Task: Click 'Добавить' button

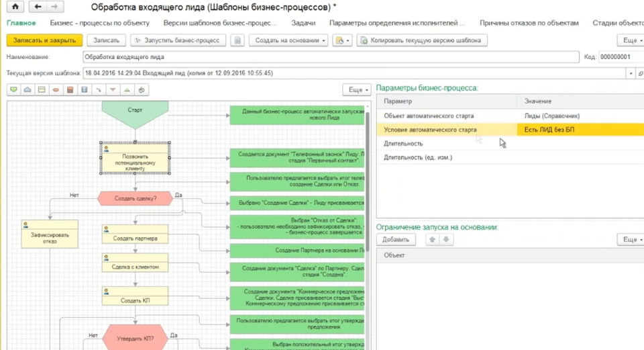Action: click(x=396, y=239)
